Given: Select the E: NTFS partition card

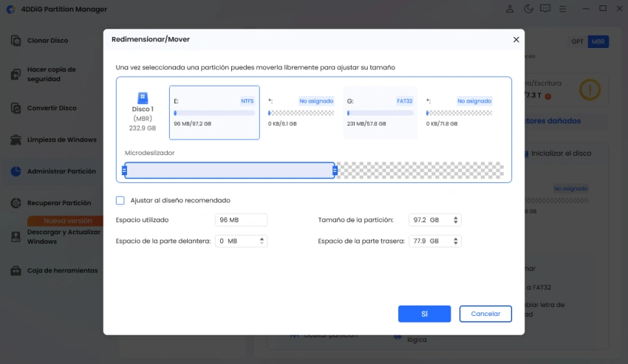Looking at the screenshot, I should 214,112.
